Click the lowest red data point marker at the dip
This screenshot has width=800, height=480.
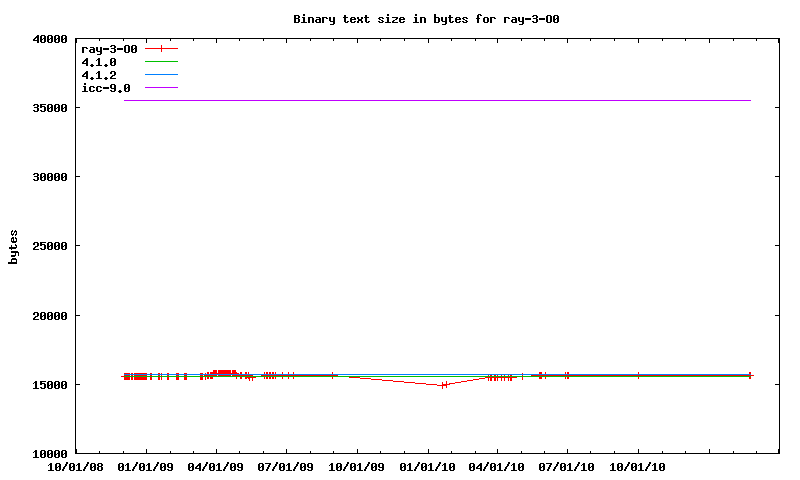pyautogui.click(x=444, y=385)
